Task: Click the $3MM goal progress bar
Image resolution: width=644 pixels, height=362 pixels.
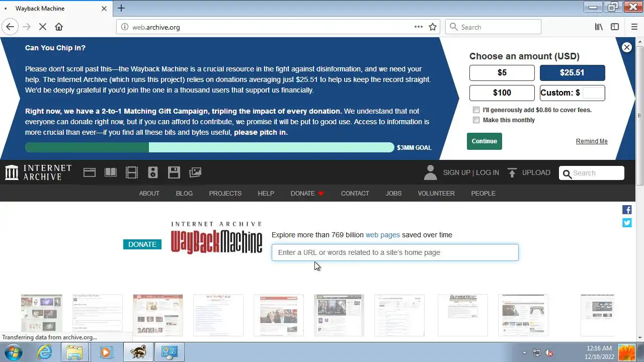Action: tap(210, 147)
